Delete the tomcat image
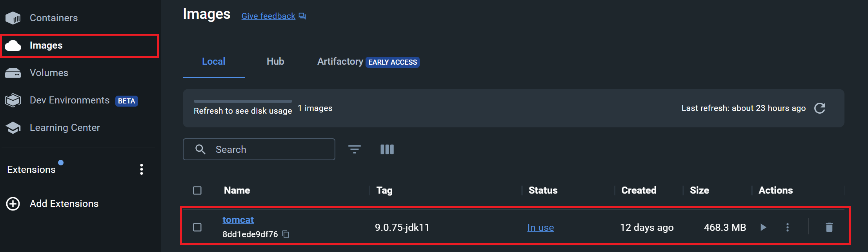 point(829,227)
